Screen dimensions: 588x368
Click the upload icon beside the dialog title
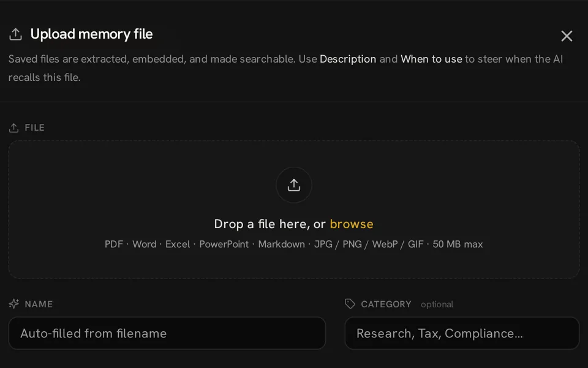15,34
